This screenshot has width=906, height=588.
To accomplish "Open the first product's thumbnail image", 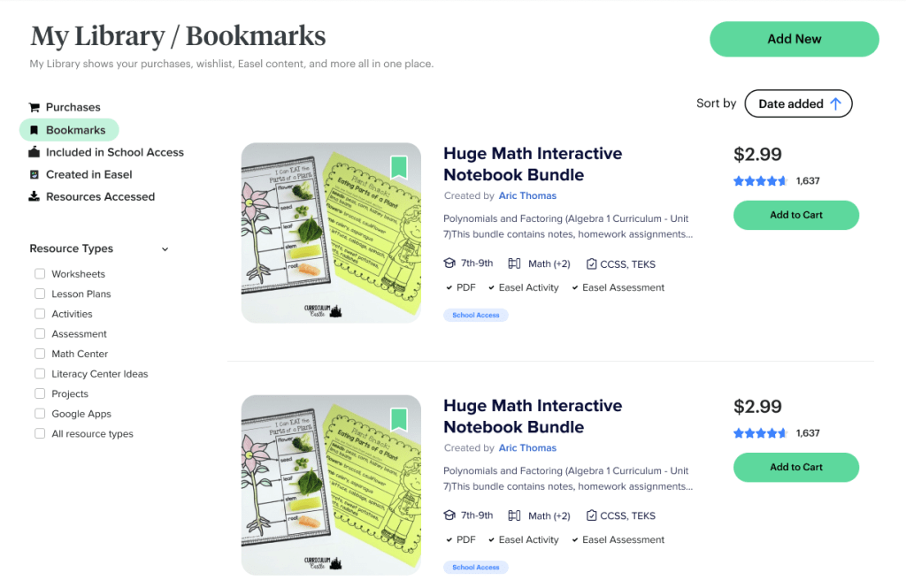I will coord(330,233).
